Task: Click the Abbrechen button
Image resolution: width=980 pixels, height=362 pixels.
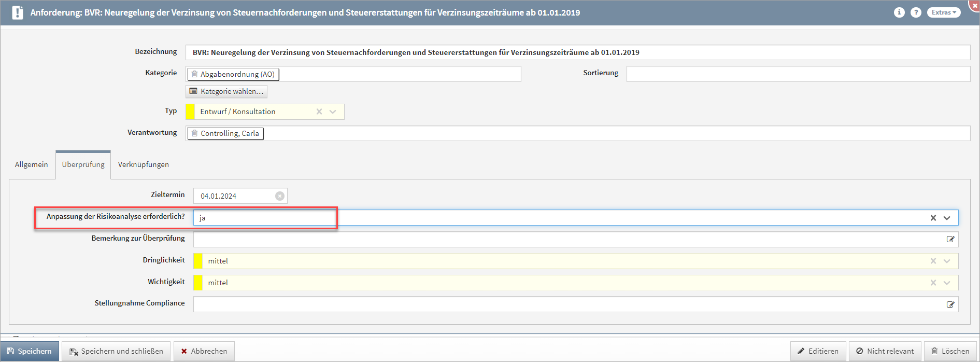Action: click(204, 351)
